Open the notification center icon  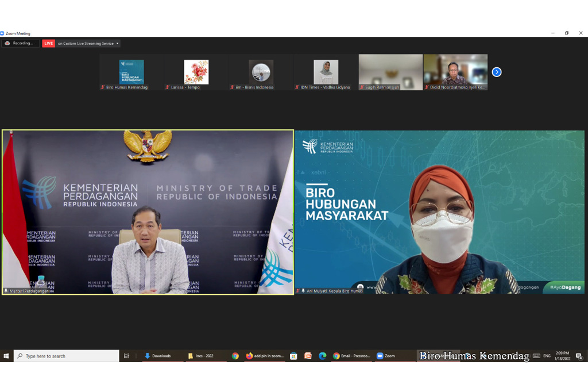579,356
